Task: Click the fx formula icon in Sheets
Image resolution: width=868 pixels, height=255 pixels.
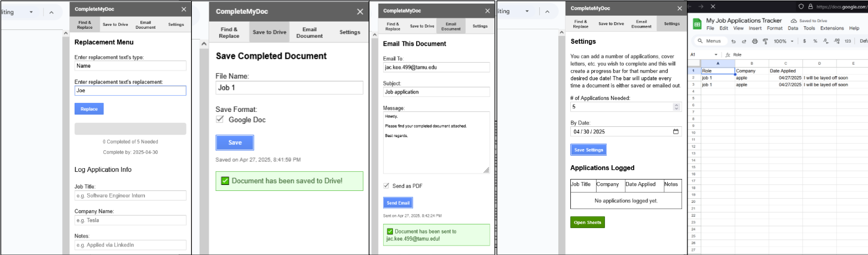Action: (728, 54)
